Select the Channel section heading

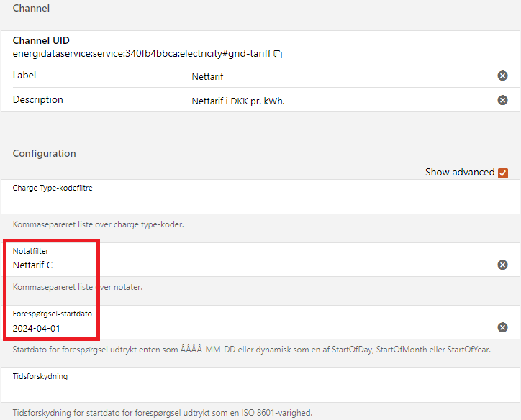[31, 8]
